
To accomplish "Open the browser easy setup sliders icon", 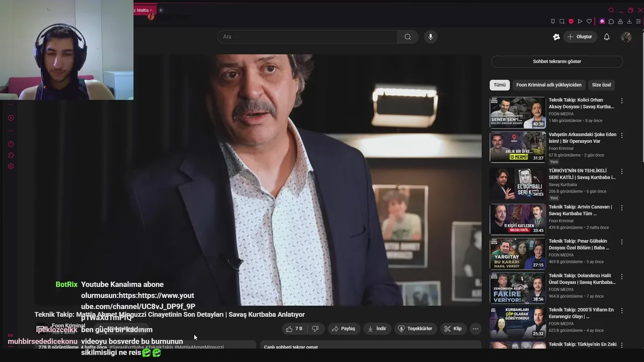I will (x=639, y=22).
